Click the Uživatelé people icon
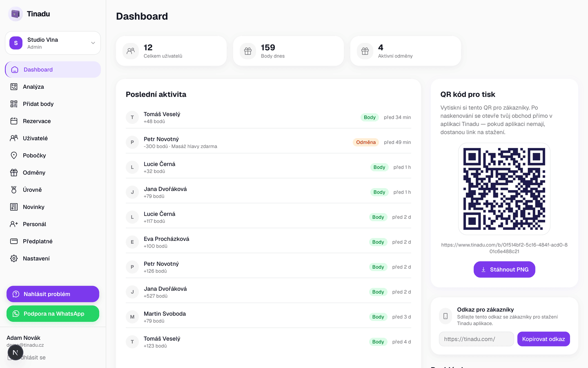The width and height of the screenshot is (588, 368). [14, 138]
